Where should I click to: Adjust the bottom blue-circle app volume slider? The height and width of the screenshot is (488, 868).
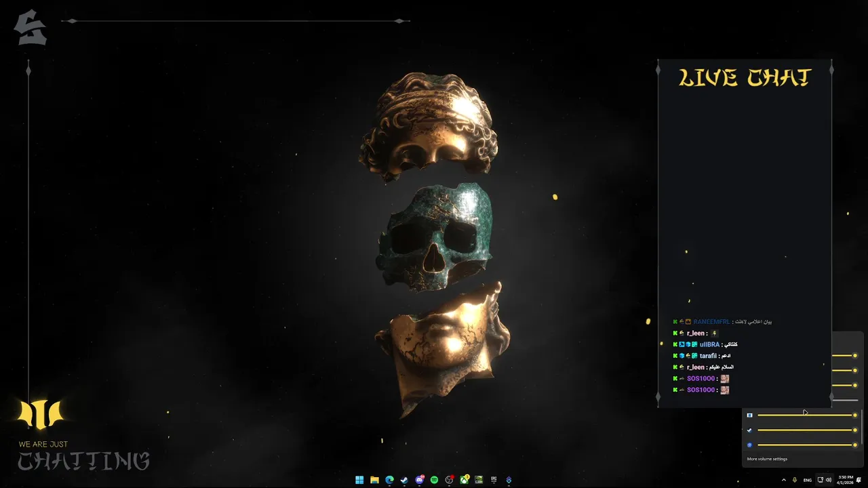point(807,445)
